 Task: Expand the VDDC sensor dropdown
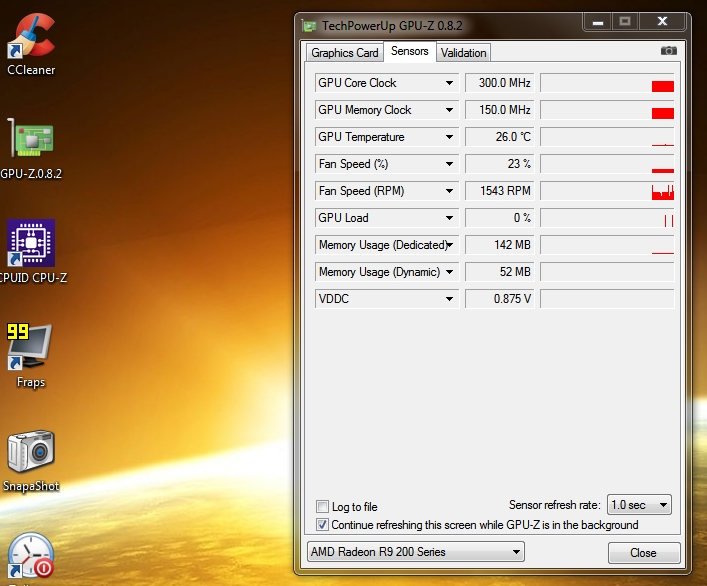point(449,299)
